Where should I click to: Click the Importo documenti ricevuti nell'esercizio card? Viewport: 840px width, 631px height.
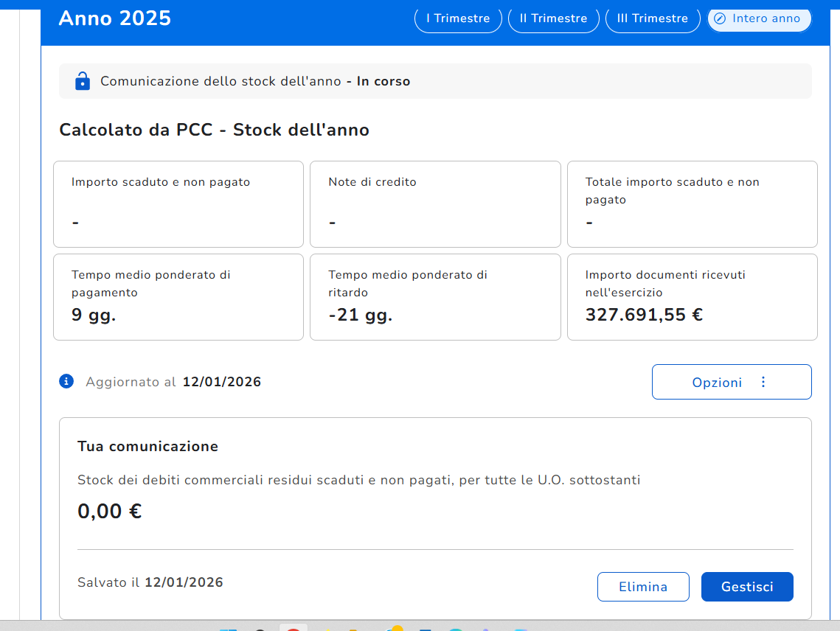point(692,297)
